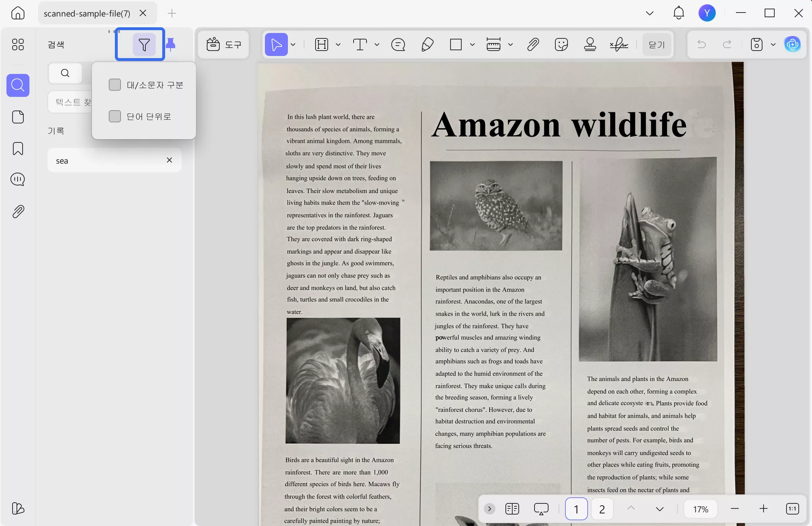Toggle the pin search panel icon
Viewport: 812px width, 526px height.
tap(171, 44)
